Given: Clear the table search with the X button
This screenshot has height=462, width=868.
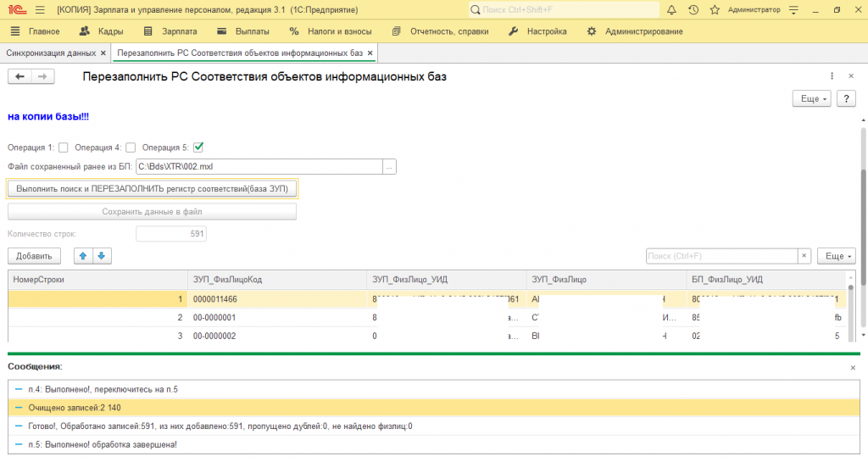Looking at the screenshot, I should [x=804, y=256].
